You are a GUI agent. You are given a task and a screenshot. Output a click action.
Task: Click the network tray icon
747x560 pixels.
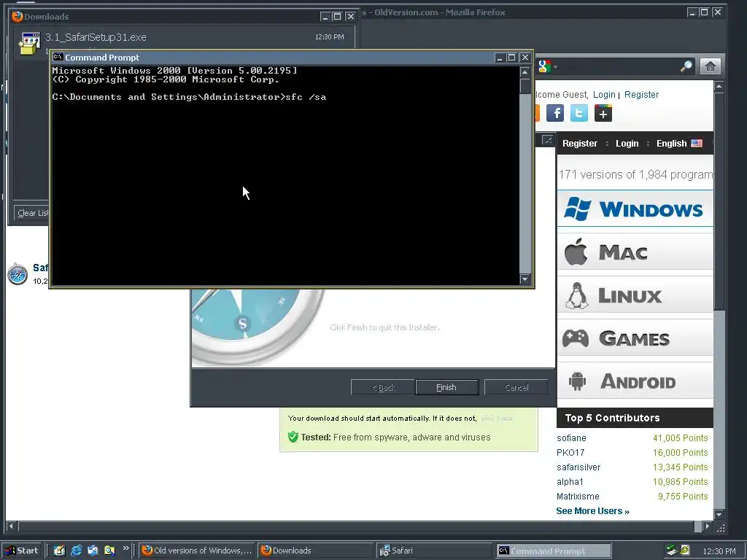coord(672,551)
